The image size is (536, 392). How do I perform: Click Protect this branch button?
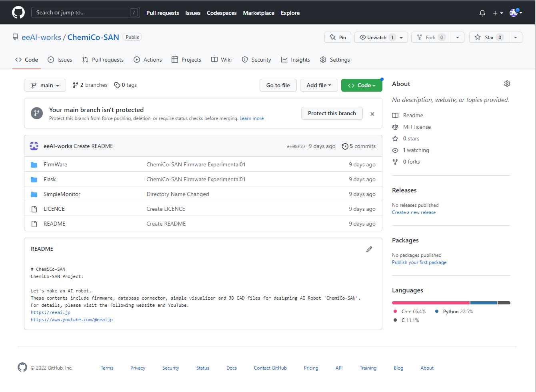(332, 113)
